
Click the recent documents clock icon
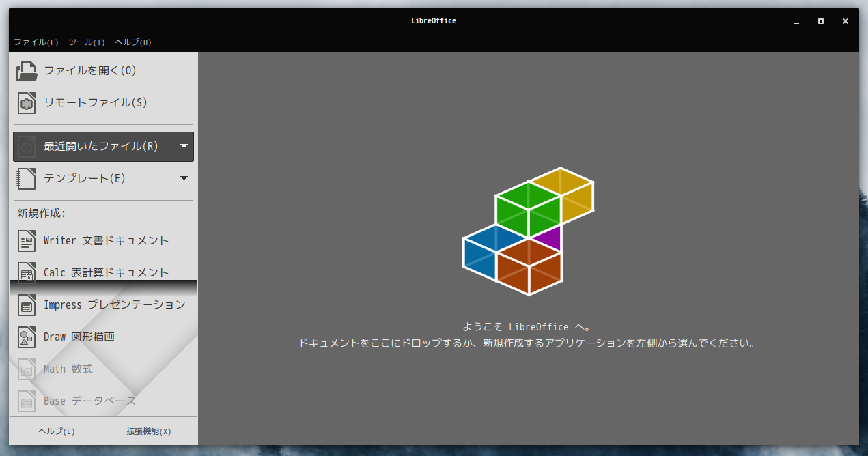(27, 147)
